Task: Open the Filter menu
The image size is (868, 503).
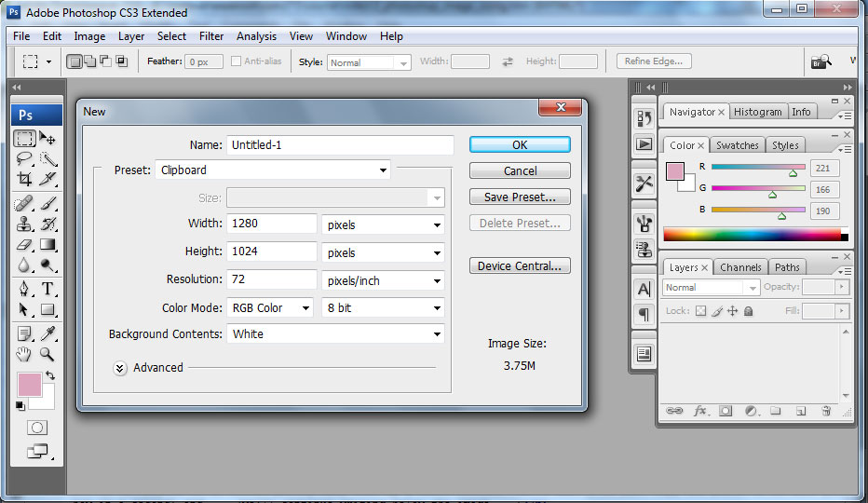Action: [211, 36]
